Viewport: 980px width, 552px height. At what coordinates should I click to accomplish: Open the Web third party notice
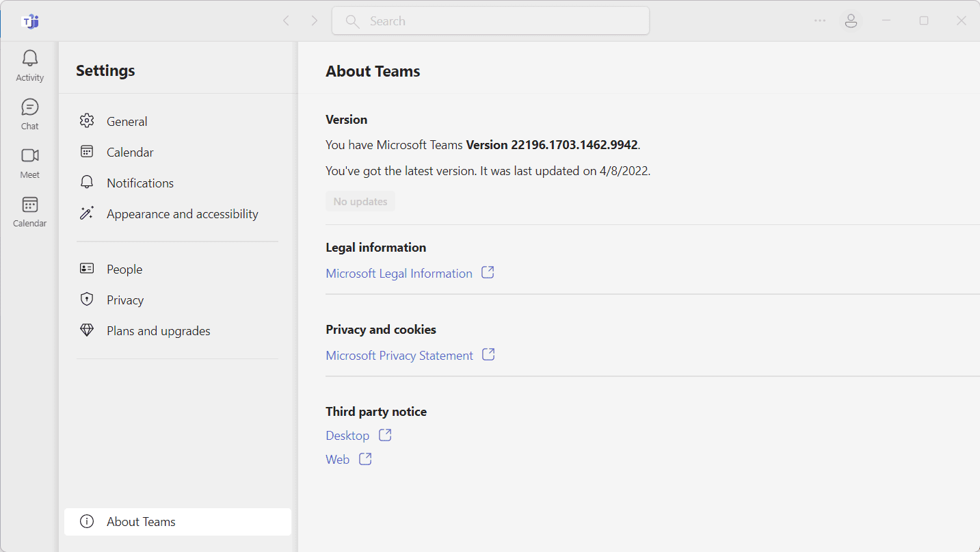(337, 459)
